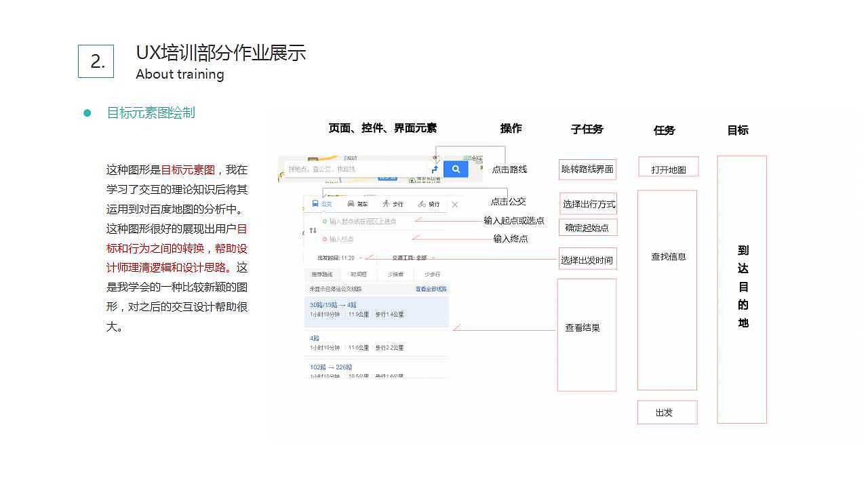Screen dimensions: 868x488
Task: Select the 时间短 sorting tab
Action: click(359, 274)
